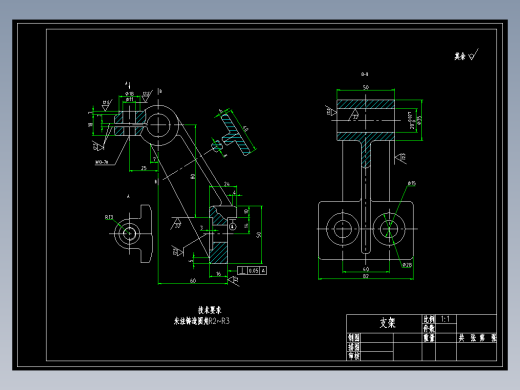The height and width of the screenshot is (390, 520).
Task: Click the '共 张 第 张' sheet count text
Action: coord(477,338)
